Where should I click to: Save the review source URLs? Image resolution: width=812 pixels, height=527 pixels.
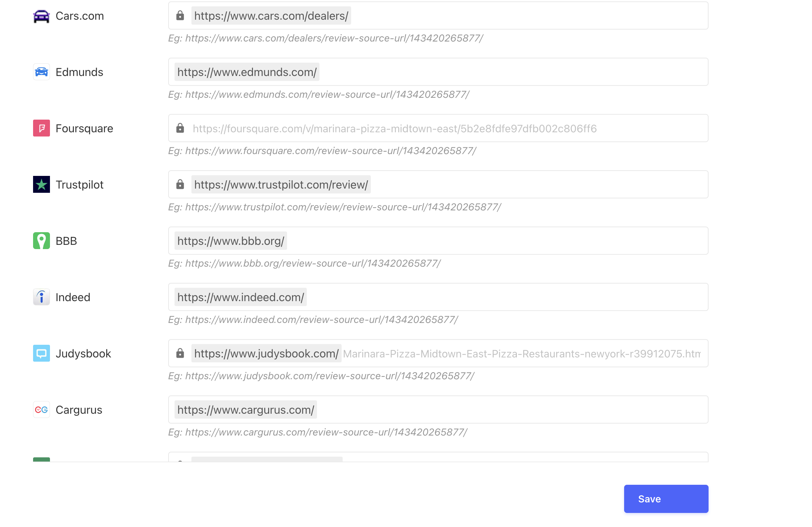coord(666,499)
